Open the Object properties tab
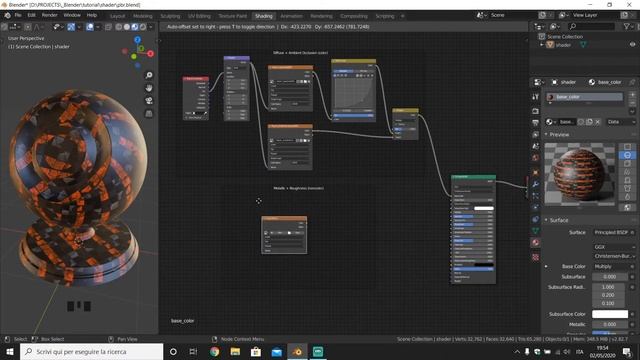The image size is (640, 360). pos(536,173)
